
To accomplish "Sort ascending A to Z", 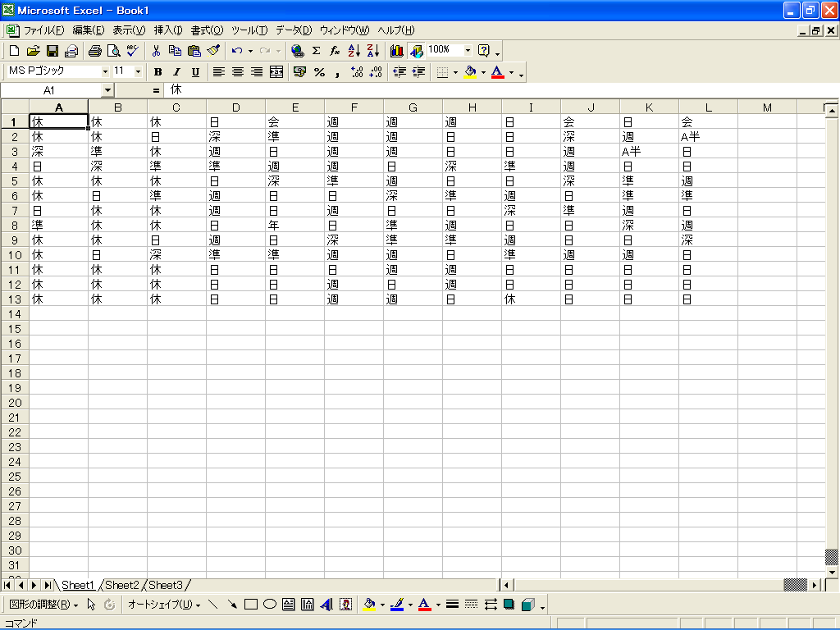I will [x=354, y=51].
